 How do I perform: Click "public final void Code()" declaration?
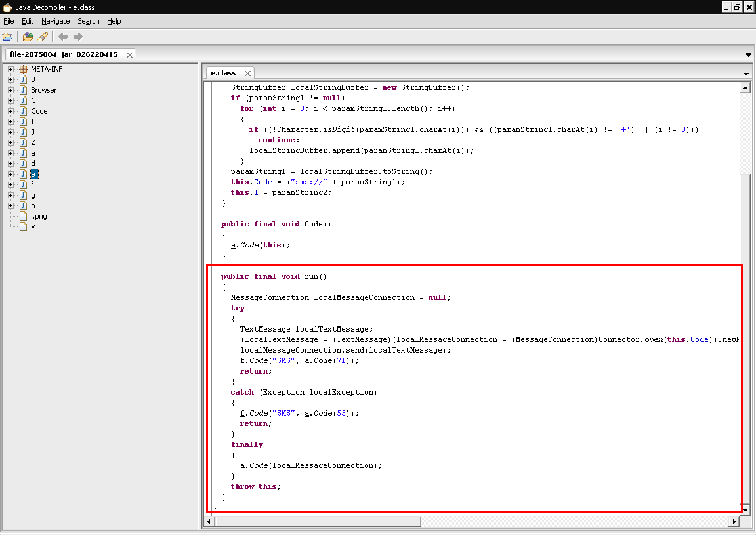coord(276,224)
